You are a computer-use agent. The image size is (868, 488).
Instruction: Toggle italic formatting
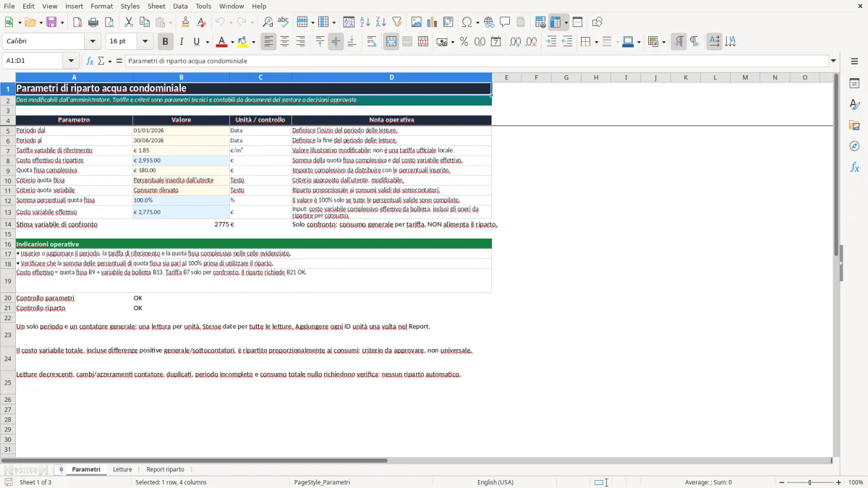pyautogui.click(x=182, y=42)
